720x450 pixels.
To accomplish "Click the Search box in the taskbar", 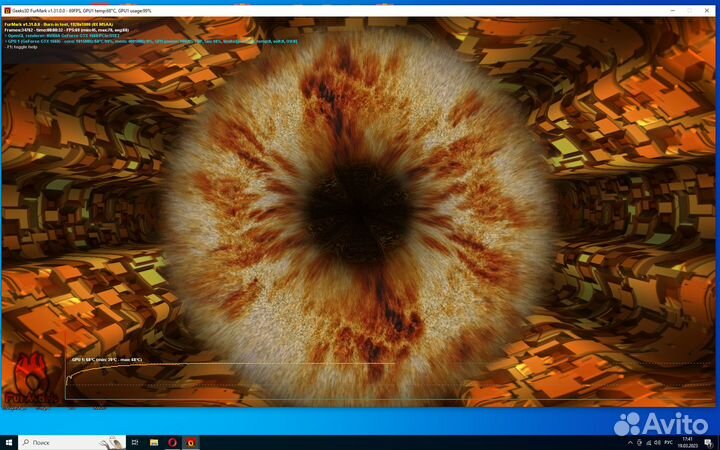I will (70, 441).
